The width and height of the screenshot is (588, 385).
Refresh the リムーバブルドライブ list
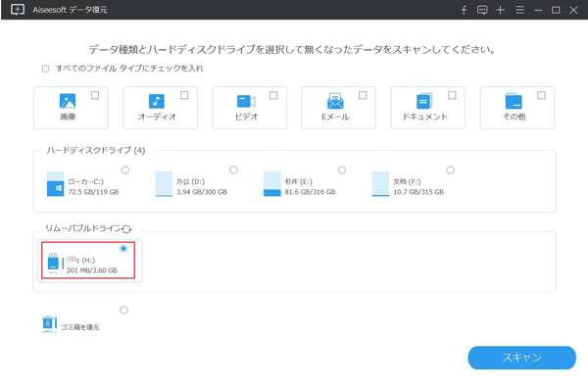coord(126,228)
